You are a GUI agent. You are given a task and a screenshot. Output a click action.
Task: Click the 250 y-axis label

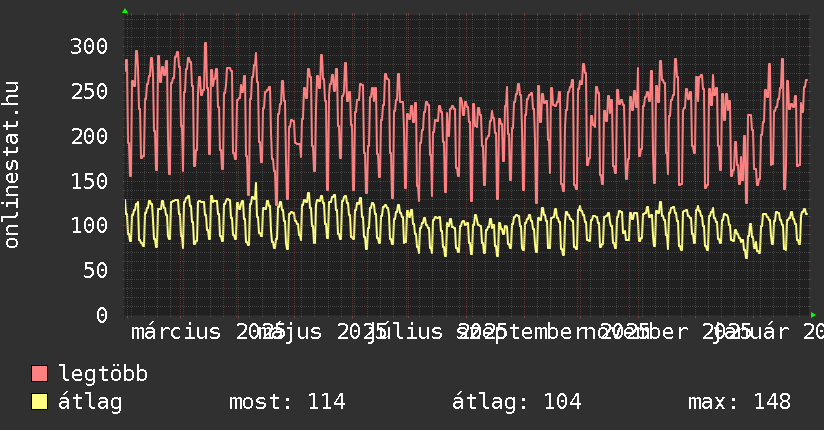tap(89, 91)
